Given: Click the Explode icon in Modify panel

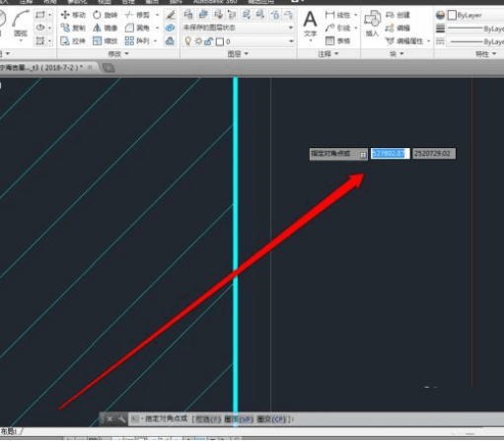Looking at the screenshot, I should click(x=171, y=28).
